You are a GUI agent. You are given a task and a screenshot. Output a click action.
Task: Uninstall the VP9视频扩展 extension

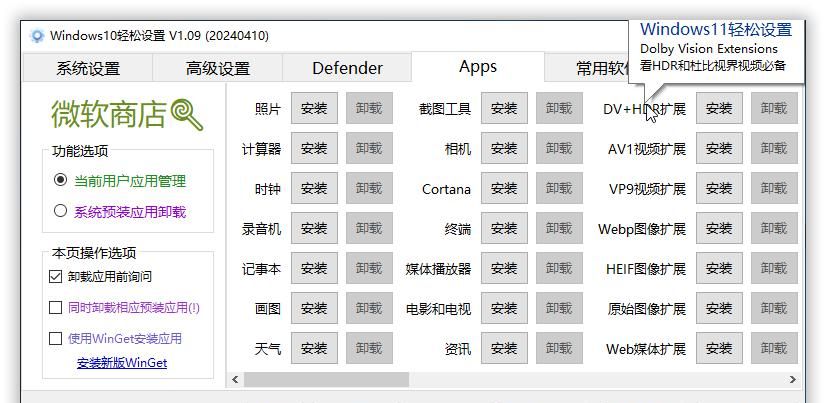point(774,189)
